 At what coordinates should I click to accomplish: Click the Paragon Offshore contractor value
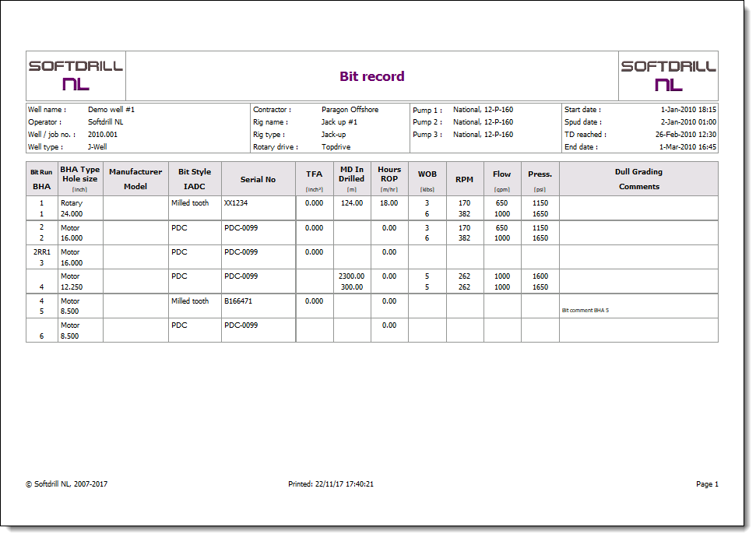[x=350, y=110]
